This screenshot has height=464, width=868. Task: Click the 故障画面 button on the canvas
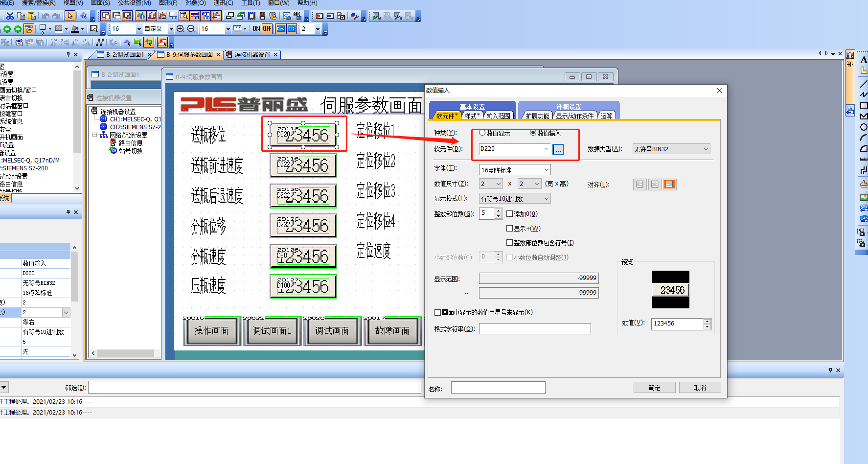click(x=392, y=331)
